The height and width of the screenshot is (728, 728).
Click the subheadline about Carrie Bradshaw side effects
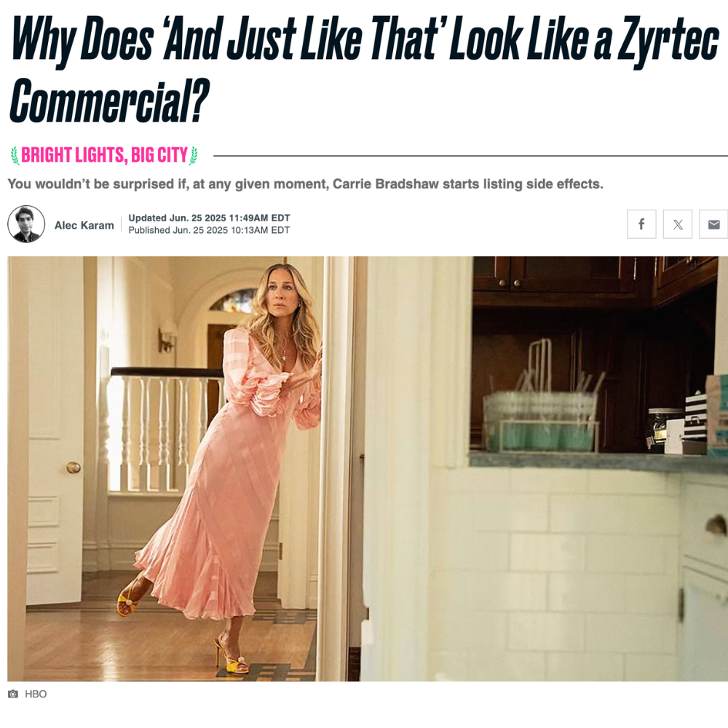[306, 184]
